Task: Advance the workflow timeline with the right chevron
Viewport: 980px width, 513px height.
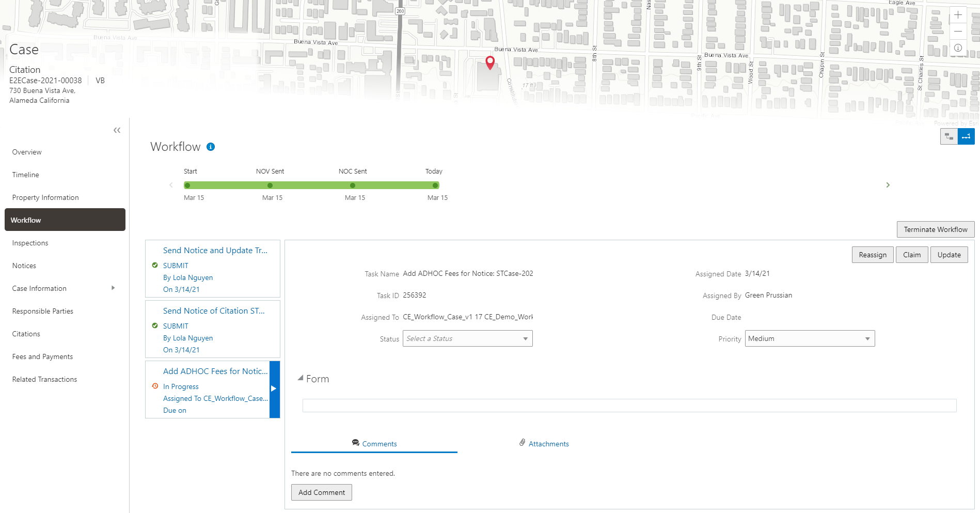Action: pos(888,184)
